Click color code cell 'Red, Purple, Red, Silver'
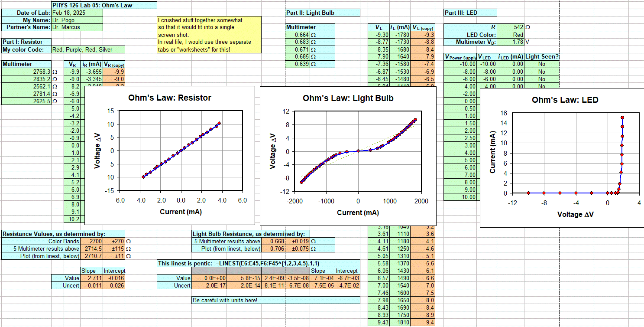The height and width of the screenshot is (327, 644). (x=88, y=49)
